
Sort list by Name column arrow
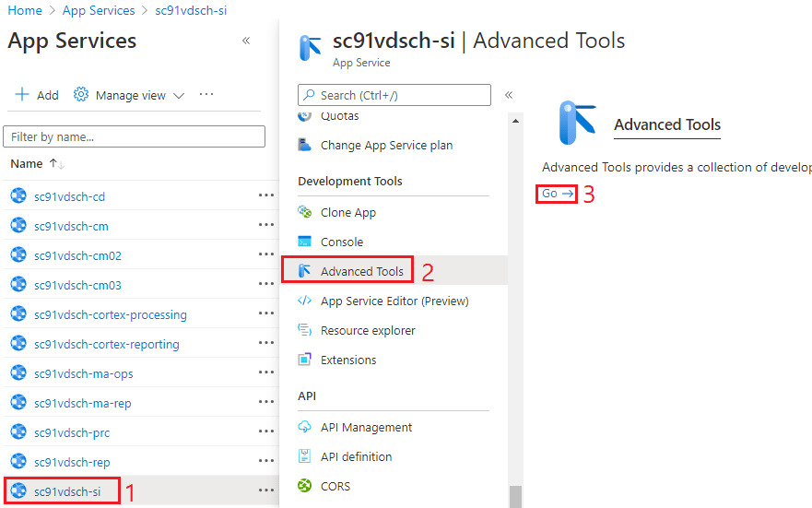56,163
